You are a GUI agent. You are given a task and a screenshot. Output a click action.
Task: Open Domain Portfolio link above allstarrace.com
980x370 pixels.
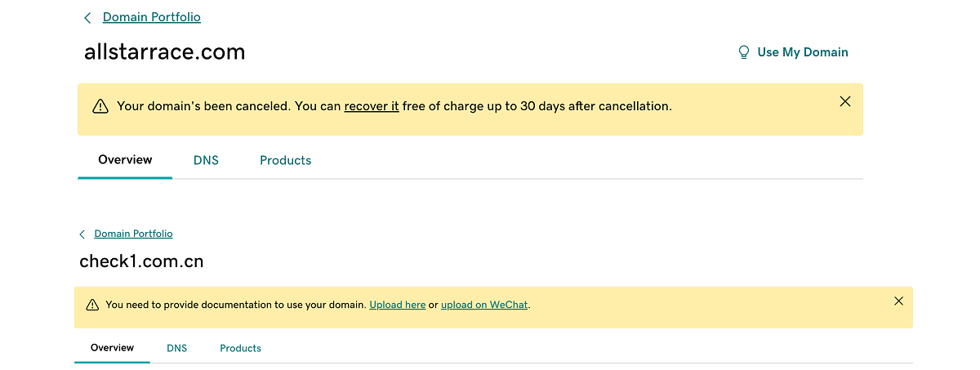click(151, 17)
